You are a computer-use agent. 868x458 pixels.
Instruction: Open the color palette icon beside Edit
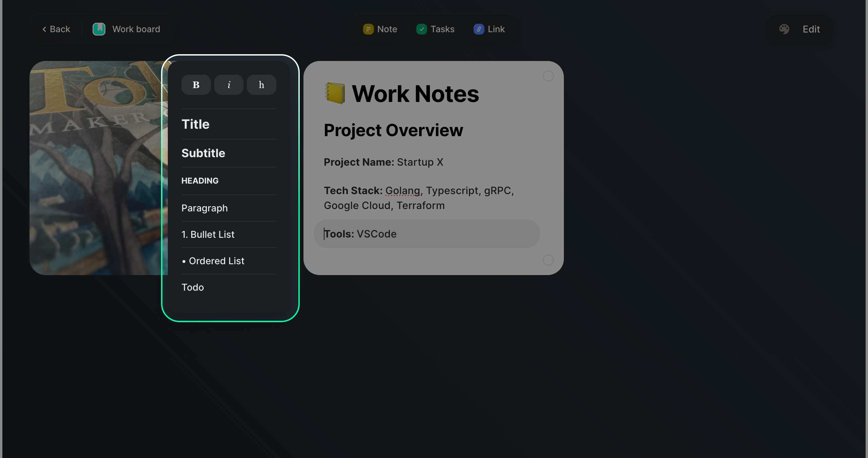[x=784, y=29]
